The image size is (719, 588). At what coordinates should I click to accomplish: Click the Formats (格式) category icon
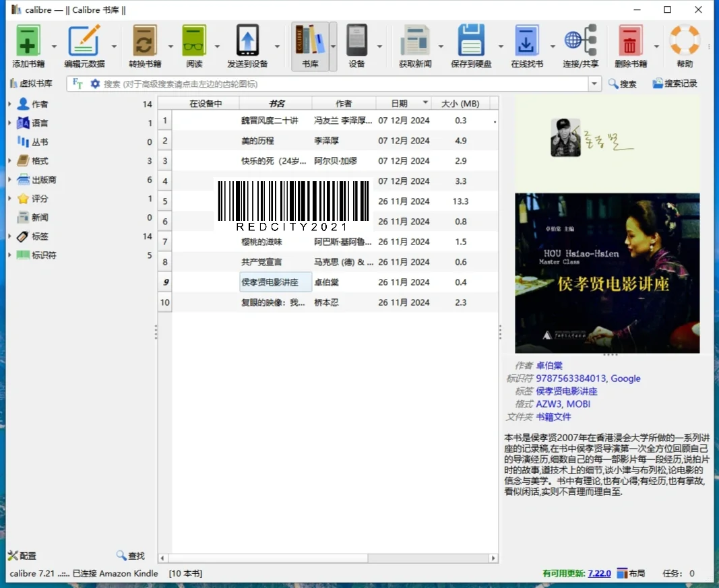[23, 161]
